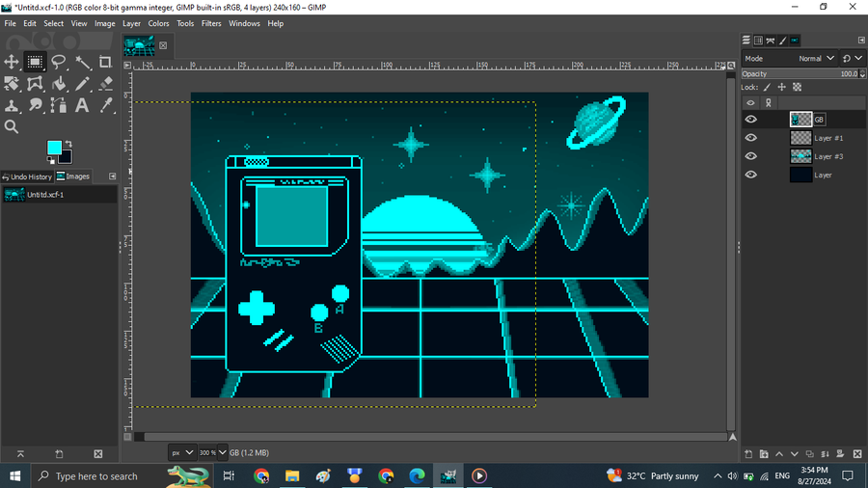Add a mask to the layer
The height and width of the screenshot is (488, 868).
[x=840, y=453]
